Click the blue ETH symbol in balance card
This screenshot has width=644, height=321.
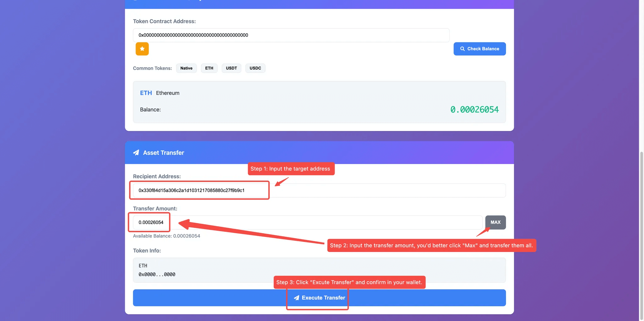pos(146,93)
